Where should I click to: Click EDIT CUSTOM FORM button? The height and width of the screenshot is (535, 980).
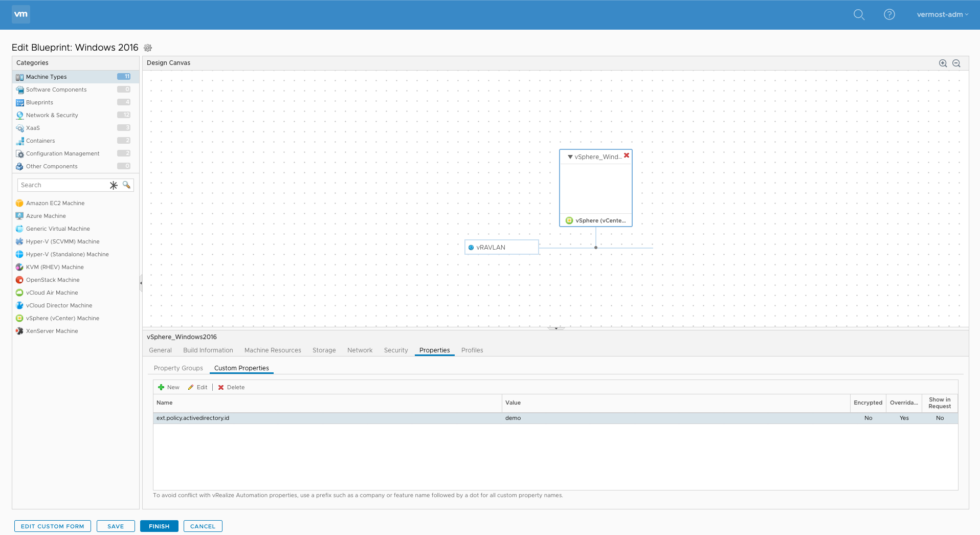click(53, 526)
